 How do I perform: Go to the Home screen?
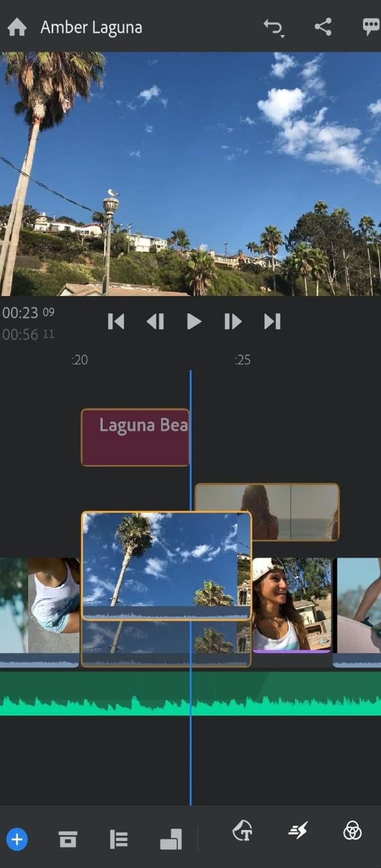pyautogui.click(x=17, y=27)
